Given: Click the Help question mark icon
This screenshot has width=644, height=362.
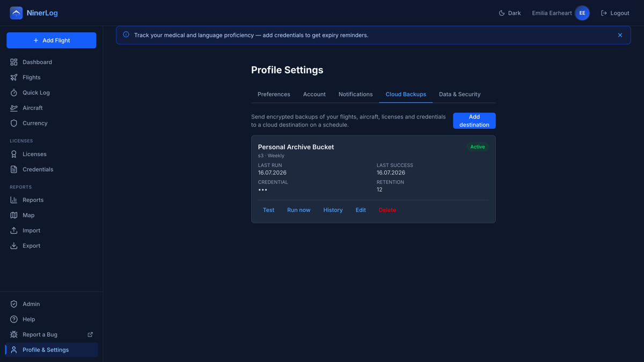Looking at the screenshot, I should tap(14, 319).
